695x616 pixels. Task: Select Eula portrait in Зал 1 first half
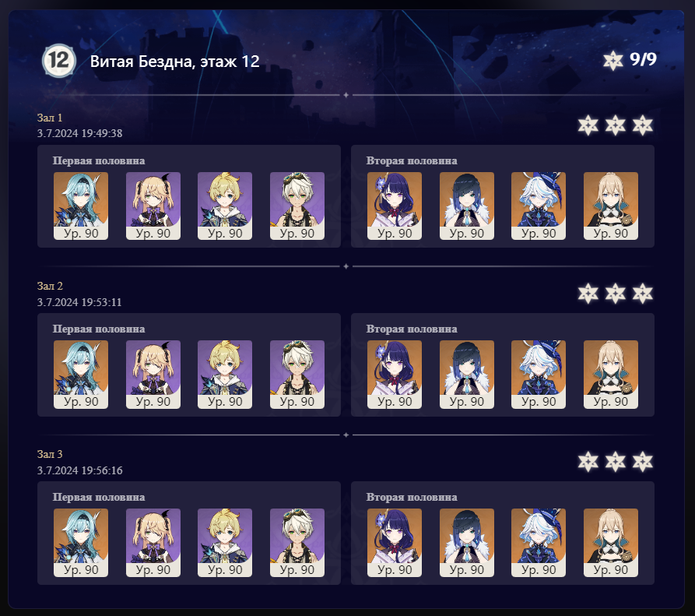pos(81,206)
